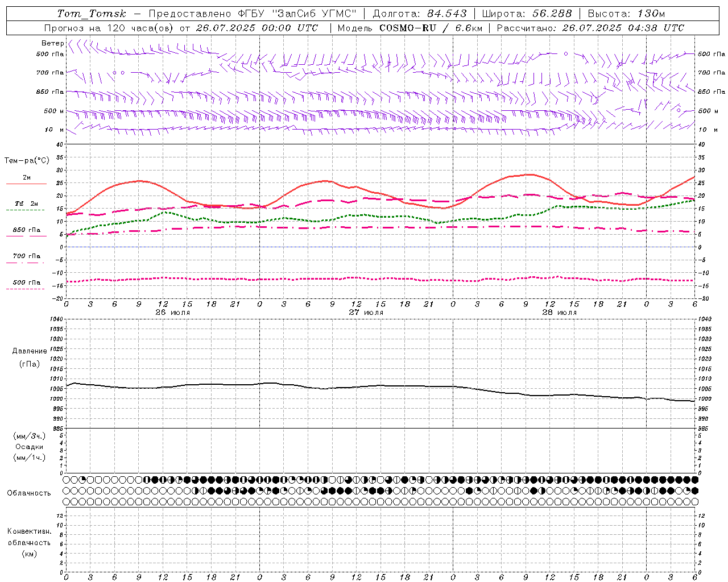Click the 40 value on the left temperature axis

(60, 144)
